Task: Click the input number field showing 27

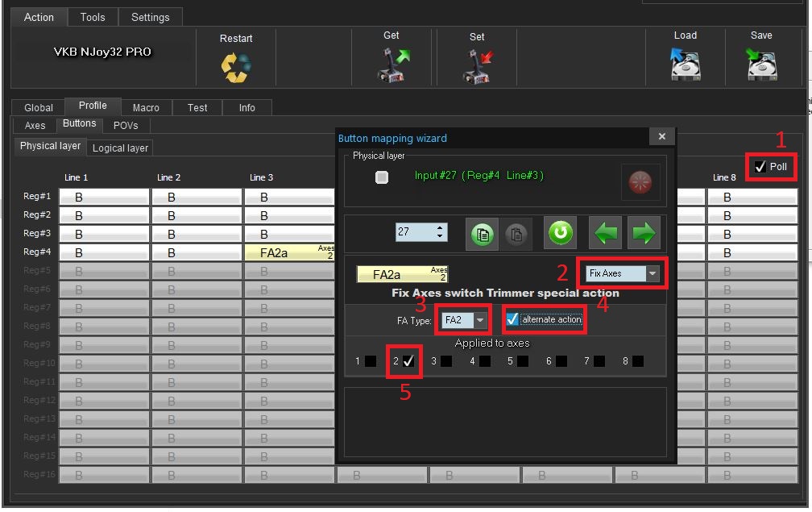Action: click(x=414, y=232)
